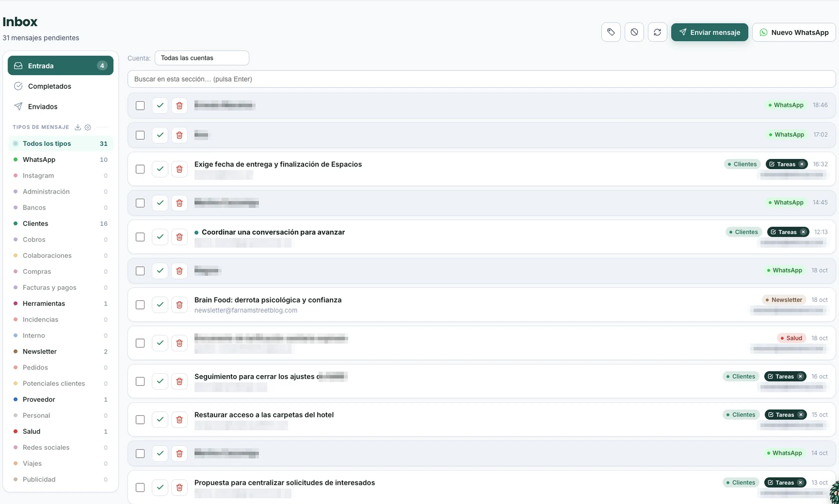Click newsletter@farnamstreetblog.com sender text

(x=246, y=310)
